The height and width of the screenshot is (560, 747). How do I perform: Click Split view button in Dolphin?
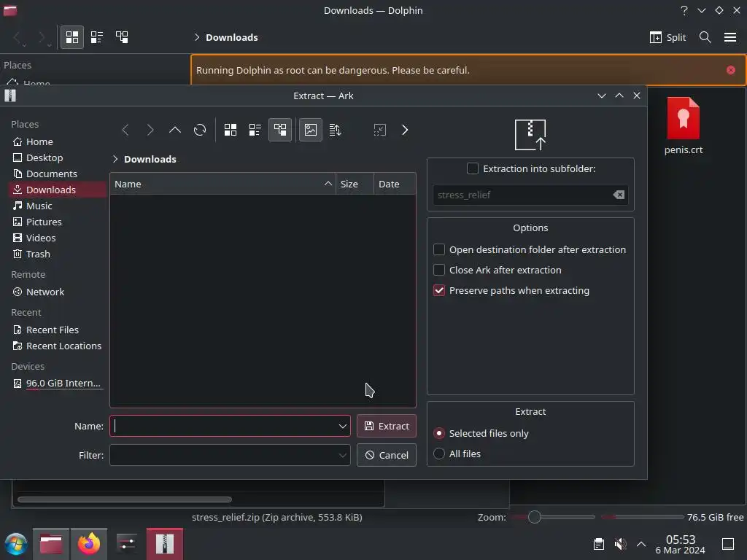pyautogui.click(x=667, y=37)
